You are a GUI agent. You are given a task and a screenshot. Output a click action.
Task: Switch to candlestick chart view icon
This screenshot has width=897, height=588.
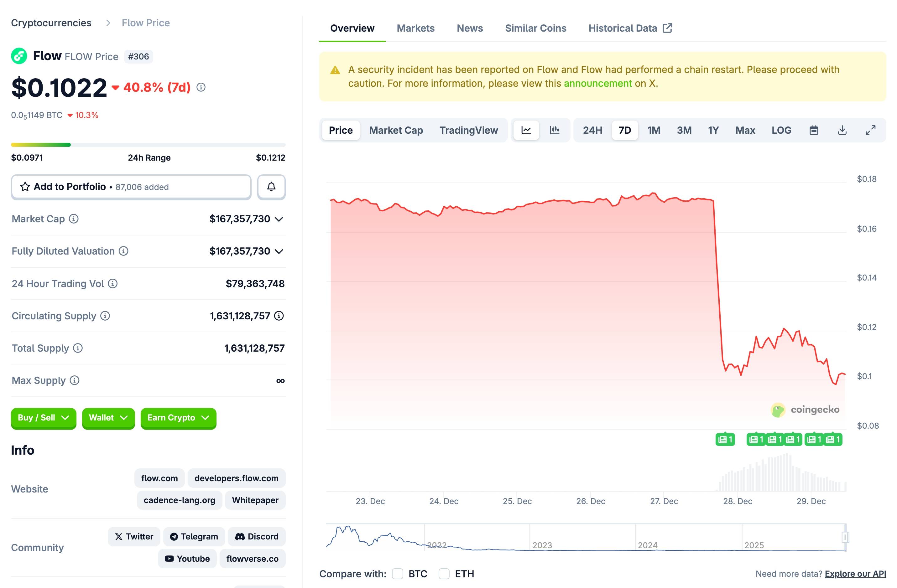(x=555, y=130)
